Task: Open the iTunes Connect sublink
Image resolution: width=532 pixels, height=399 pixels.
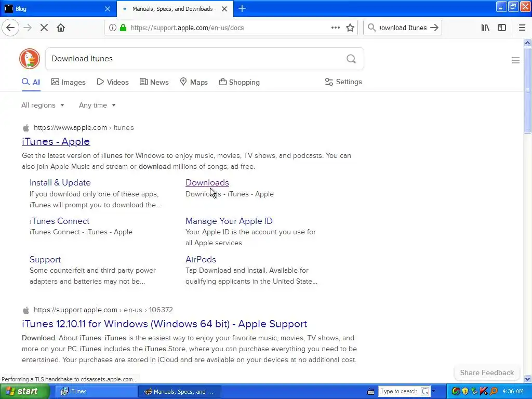Action: click(x=59, y=221)
